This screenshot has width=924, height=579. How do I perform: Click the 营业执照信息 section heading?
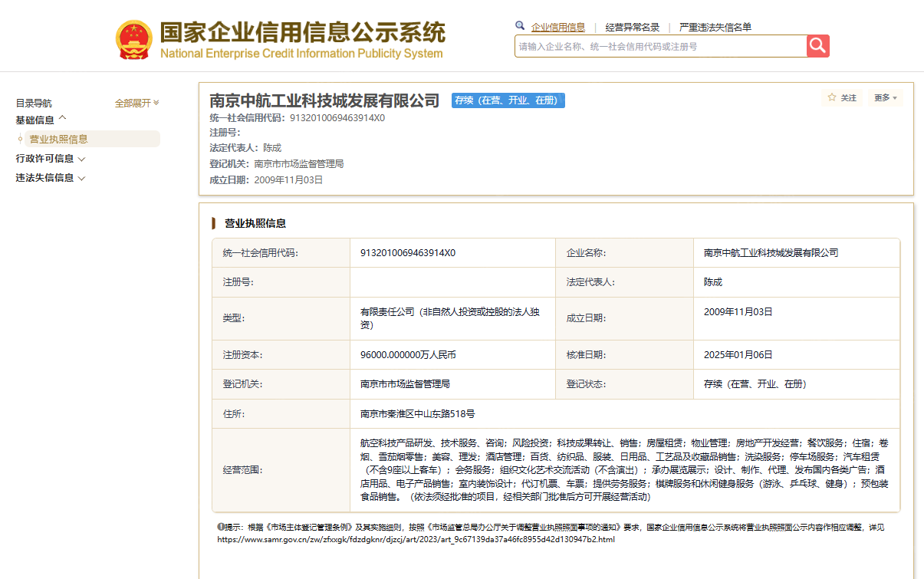[x=255, y=223]
